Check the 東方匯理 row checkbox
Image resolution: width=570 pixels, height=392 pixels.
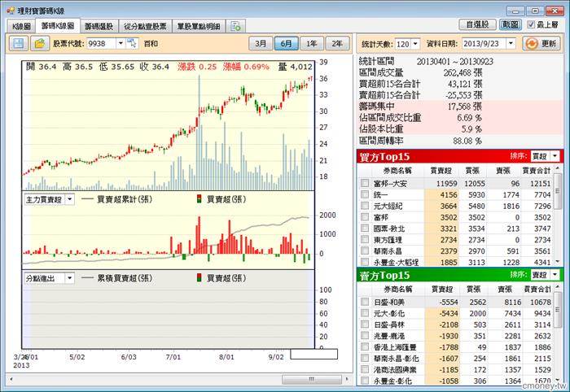[x=365, y=240]
